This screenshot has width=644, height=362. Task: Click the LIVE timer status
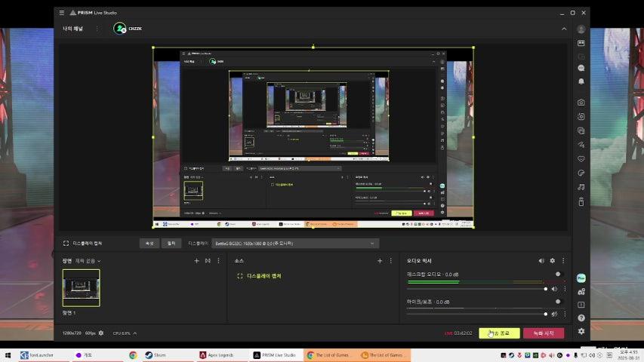pyautogui.click(x=458, y=333)
